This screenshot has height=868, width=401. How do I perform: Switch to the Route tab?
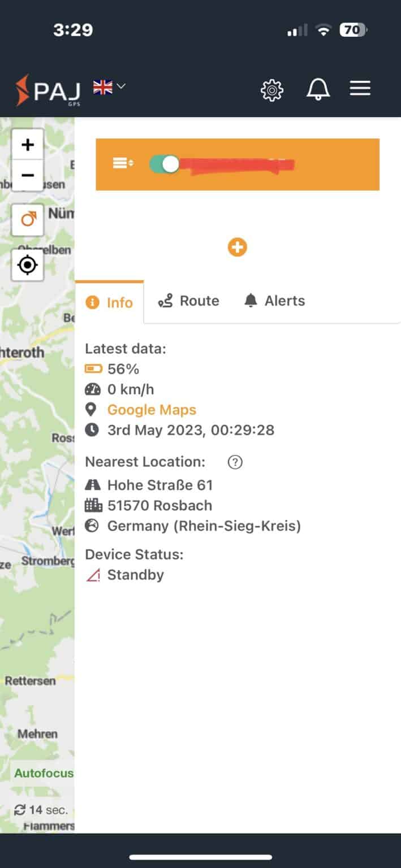tap(189, 301)
